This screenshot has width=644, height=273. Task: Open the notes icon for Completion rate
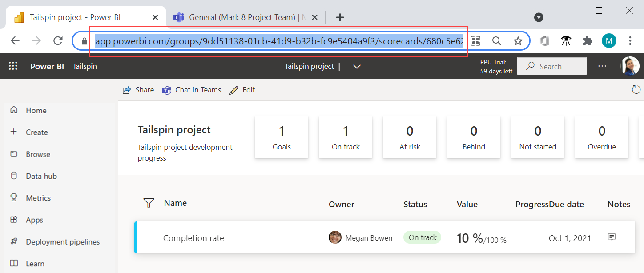[x=612, y=237]
